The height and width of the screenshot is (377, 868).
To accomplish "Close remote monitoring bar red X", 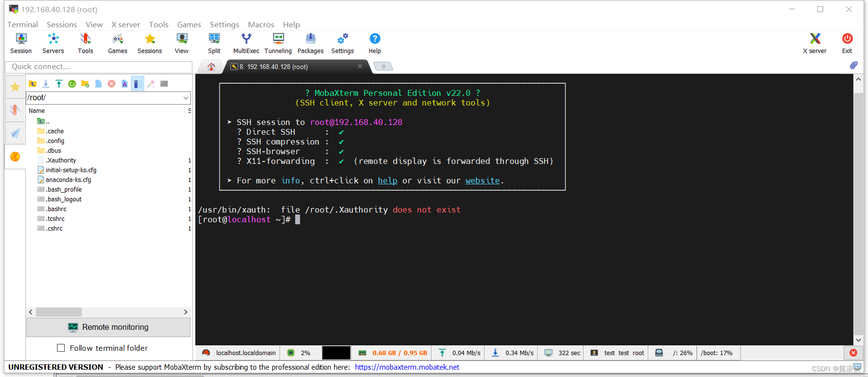I will click(853, 353).
